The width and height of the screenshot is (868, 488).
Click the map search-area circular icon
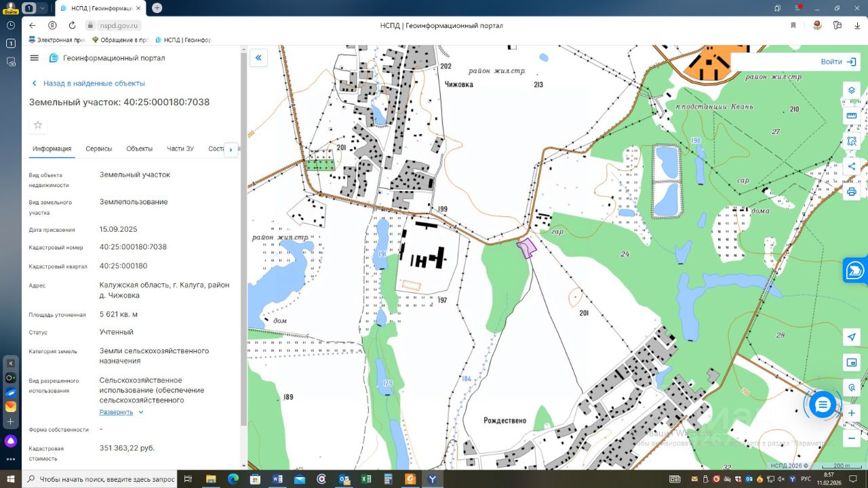pyautogui.click(x=852, y=388)
